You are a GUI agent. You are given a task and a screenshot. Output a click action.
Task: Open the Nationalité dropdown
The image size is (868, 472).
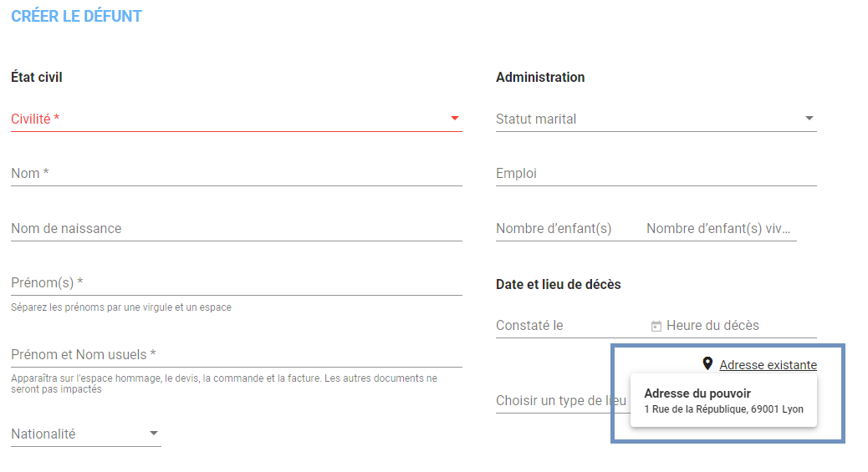pyautogui.click(x=86, y=434)
